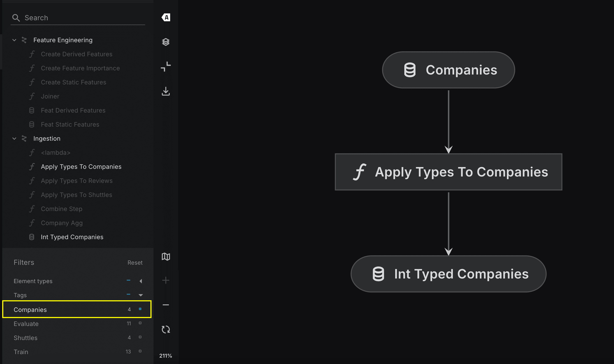The image size is (614, 364).
Task: Click the reset zoom arrows icon
Action: [x=166, y=329]
